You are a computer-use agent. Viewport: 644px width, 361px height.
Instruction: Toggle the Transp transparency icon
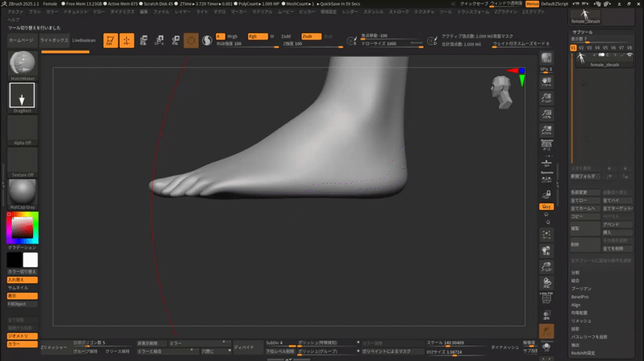(x=546, y=315)
